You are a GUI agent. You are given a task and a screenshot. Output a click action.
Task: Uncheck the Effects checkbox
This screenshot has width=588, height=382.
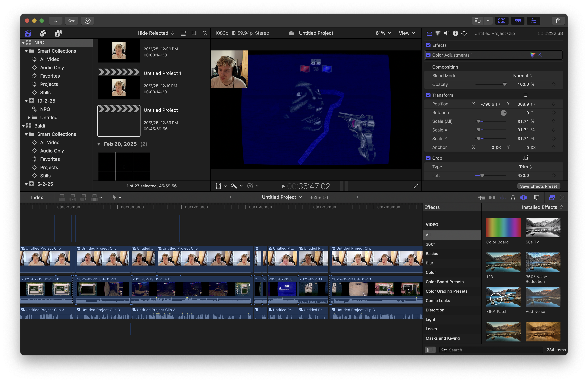pyautogui.click(x=428, y=45)
